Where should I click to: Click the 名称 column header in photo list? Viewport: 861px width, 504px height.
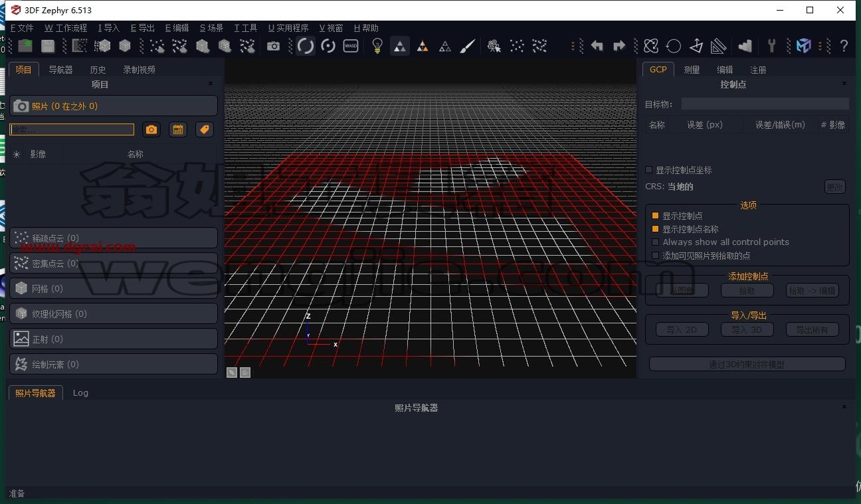click(136, 154)
